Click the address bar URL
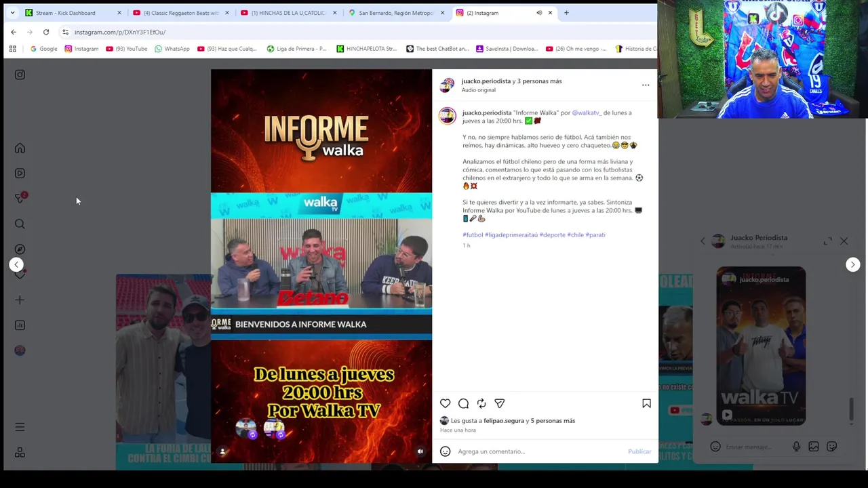868x488 pixels. click(x=120, y=32)
